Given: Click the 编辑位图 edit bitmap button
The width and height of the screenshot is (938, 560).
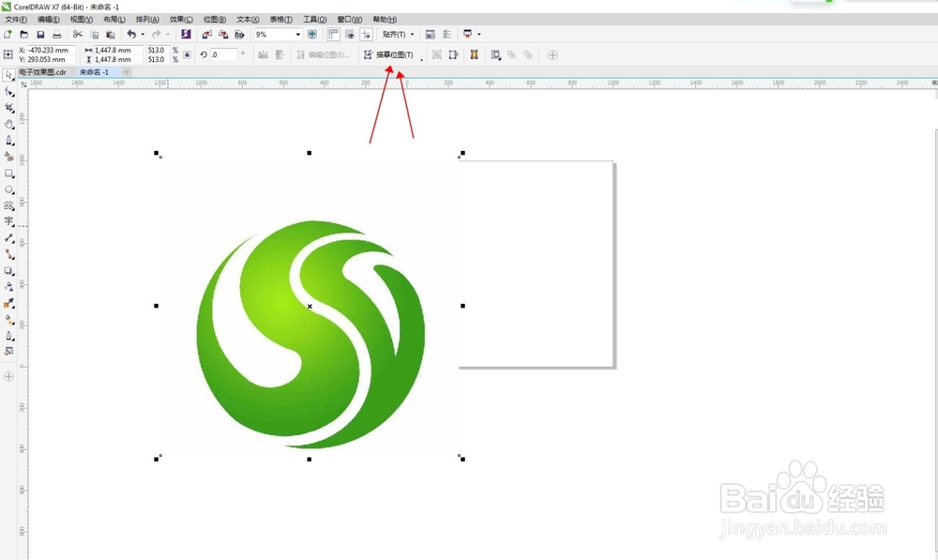Looking at the screenshot, I should tap(323, 54).
